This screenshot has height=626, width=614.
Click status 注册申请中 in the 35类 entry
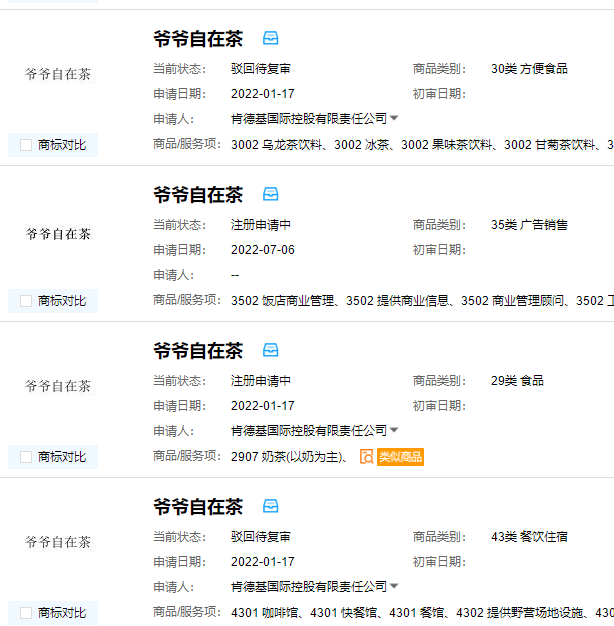coord(261,225)
